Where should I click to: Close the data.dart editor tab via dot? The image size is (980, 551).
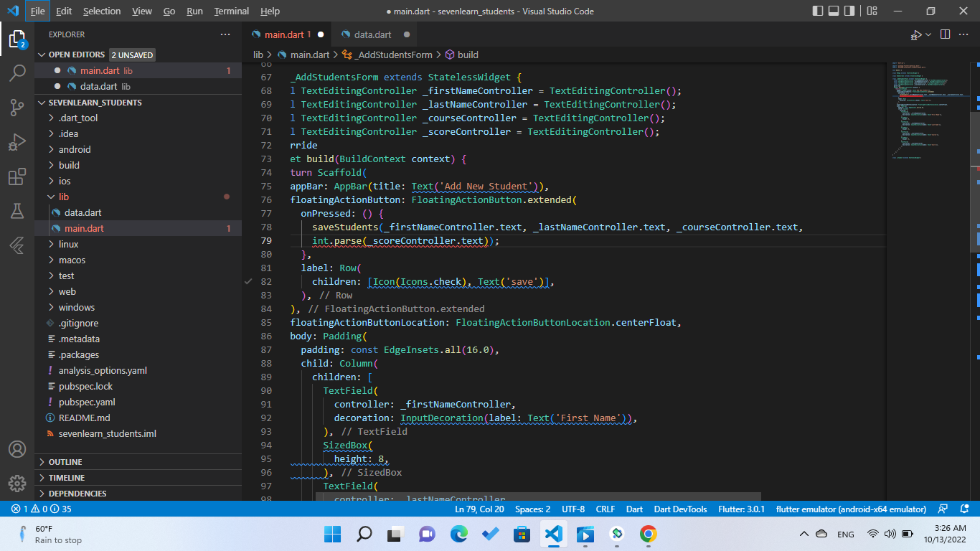407,34
